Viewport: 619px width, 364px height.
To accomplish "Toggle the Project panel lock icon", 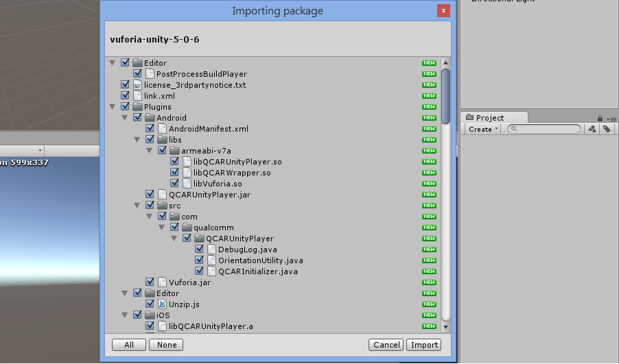I will click(600, 119).
